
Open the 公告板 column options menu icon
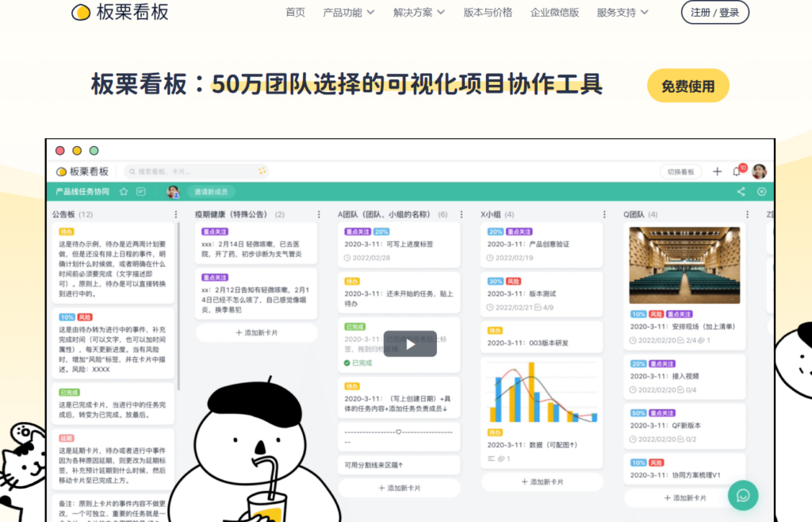(x=175, y=214)
